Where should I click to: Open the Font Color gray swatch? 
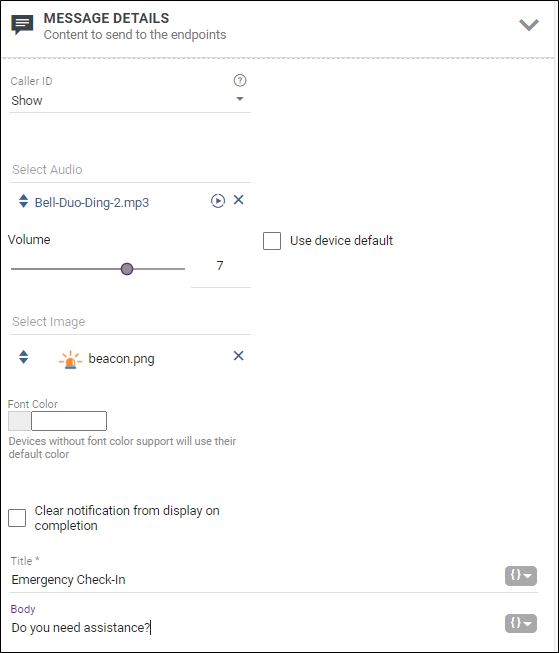[20, 421]
